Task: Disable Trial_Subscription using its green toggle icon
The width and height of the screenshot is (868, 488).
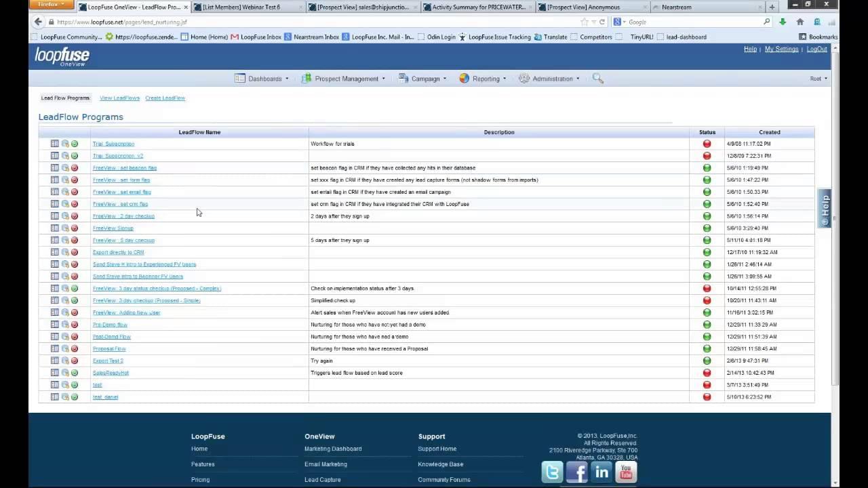Action: coord(75,144)
